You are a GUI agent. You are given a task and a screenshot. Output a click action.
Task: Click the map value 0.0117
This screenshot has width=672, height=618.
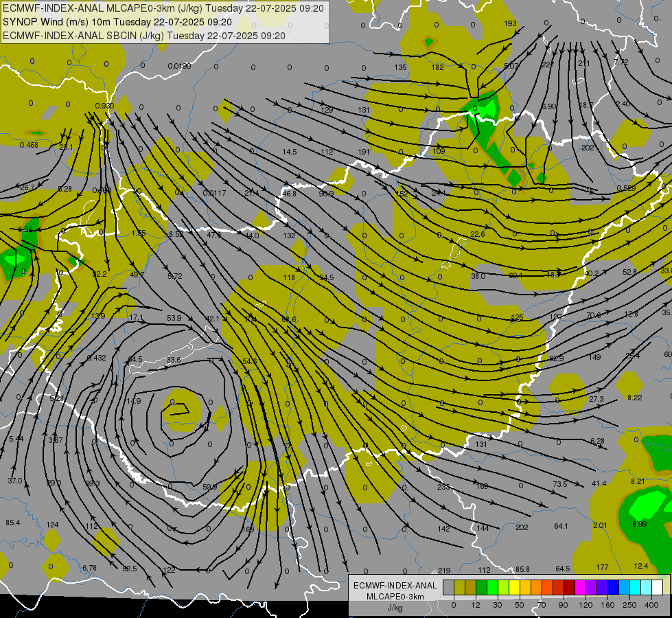(x=214, y=194)
